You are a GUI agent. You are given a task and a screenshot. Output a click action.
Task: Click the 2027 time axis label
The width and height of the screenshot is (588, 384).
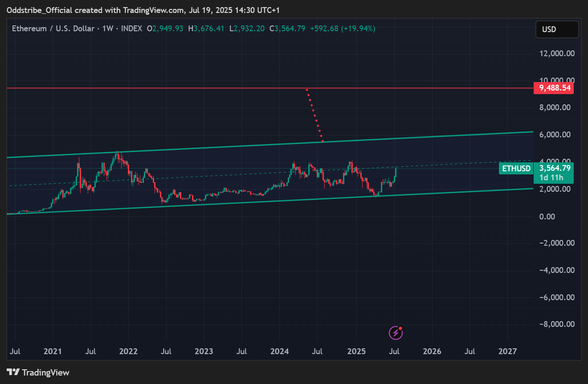(x=507, y=351)
